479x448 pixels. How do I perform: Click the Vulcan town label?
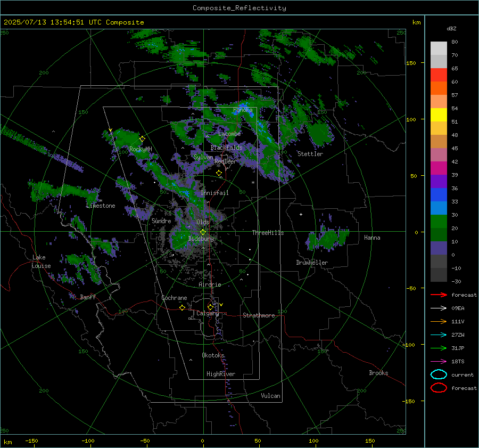[x=271, y=396]
